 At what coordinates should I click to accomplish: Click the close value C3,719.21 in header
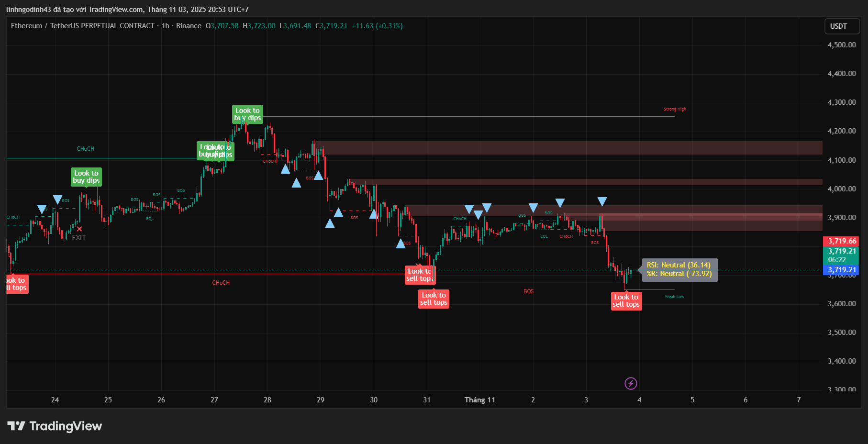pyautogui.click(x=331, y=26)
